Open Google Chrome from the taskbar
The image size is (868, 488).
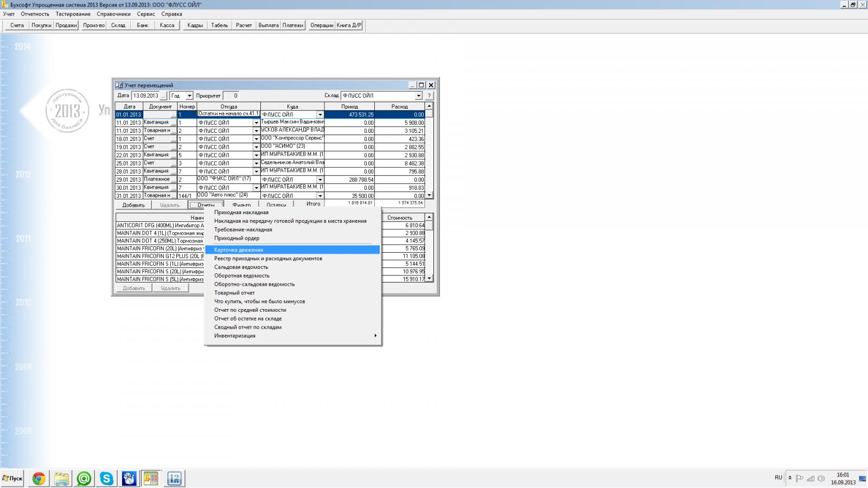pyautogui.click(x=39, y=478)
